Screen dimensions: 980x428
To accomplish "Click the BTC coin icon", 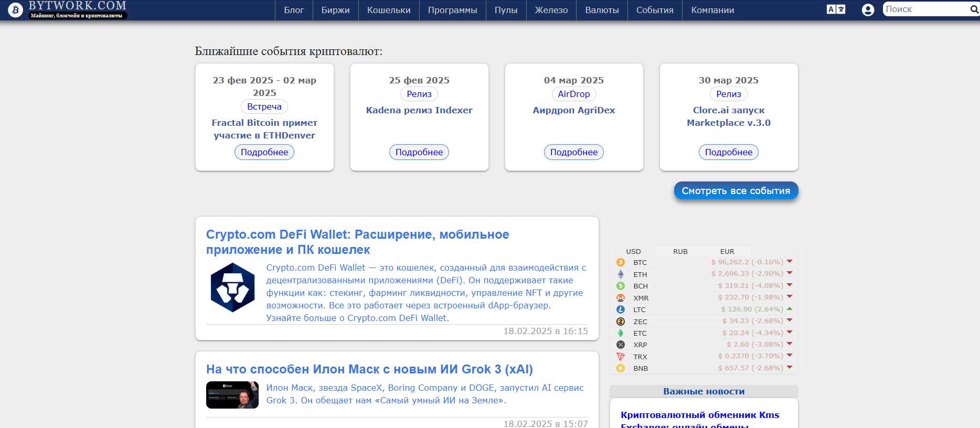I will 621,262.
